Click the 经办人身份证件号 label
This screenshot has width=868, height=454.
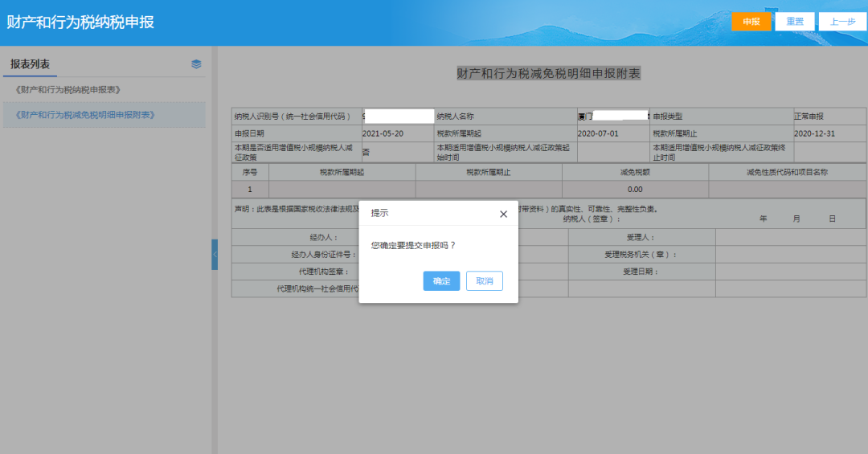pos(324,254)
